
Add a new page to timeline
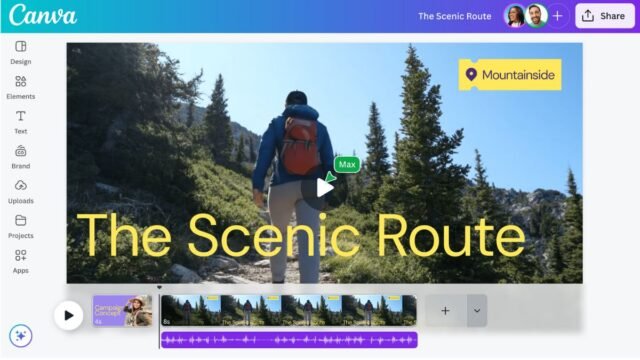click(x=446, y=311)
